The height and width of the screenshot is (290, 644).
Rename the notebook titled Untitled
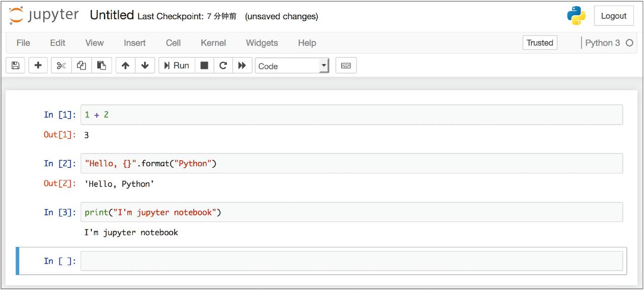(112, 15)
